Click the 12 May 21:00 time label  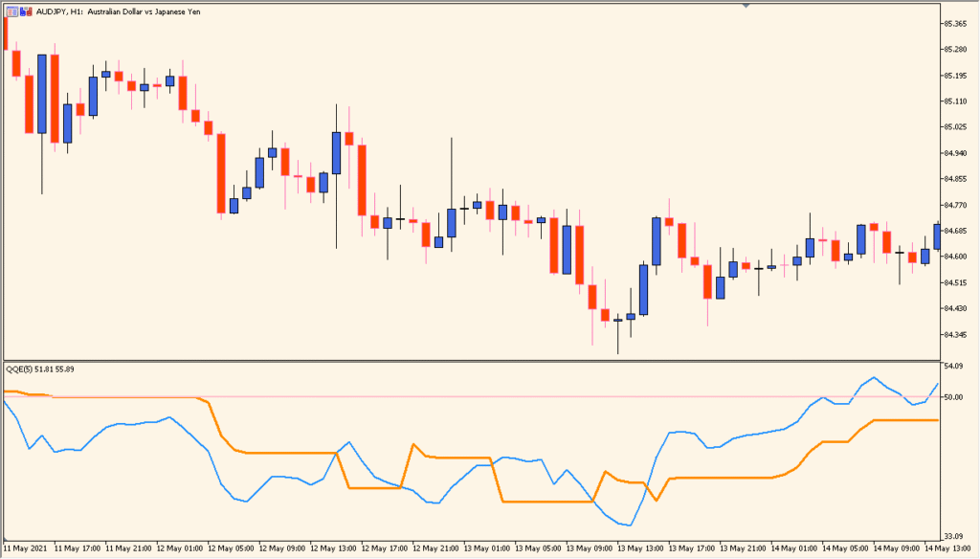(x=435, y=548)
